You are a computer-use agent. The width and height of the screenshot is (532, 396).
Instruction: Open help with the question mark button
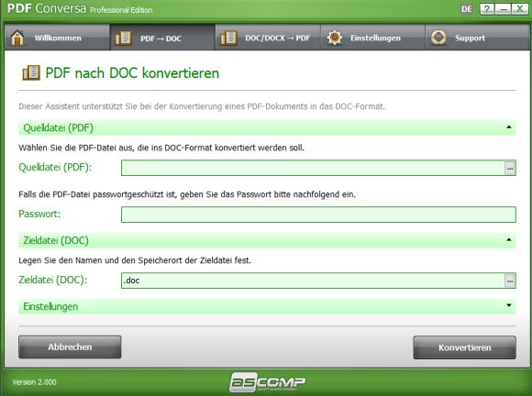(x=487, y=9)
